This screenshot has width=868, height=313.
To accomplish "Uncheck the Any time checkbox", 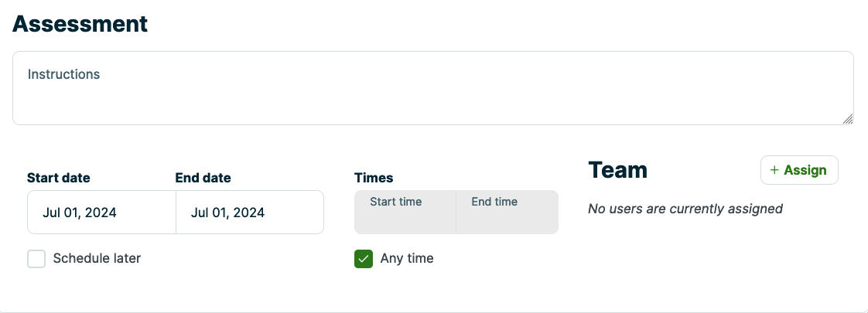I will pos(364,259).
